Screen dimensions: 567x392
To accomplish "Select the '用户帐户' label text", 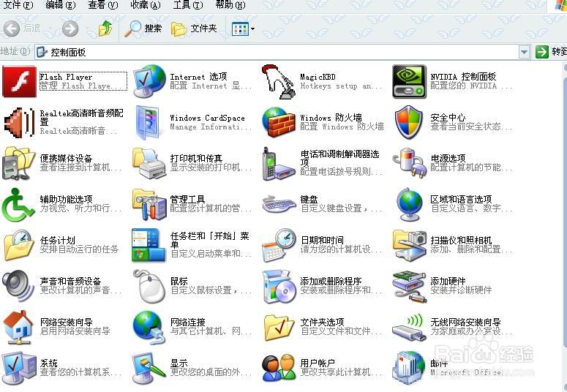I will pos(318,363).
